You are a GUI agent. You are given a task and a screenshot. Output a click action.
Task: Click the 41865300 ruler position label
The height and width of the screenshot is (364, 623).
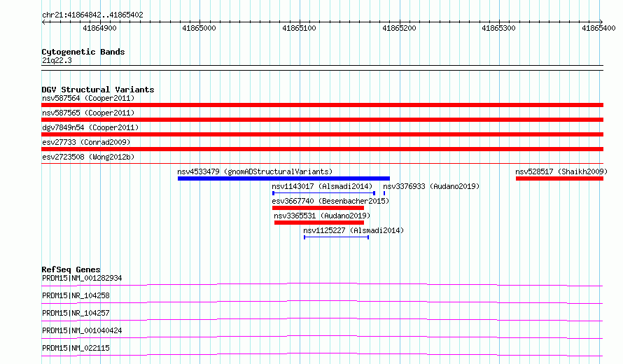(x=498, y=28)
